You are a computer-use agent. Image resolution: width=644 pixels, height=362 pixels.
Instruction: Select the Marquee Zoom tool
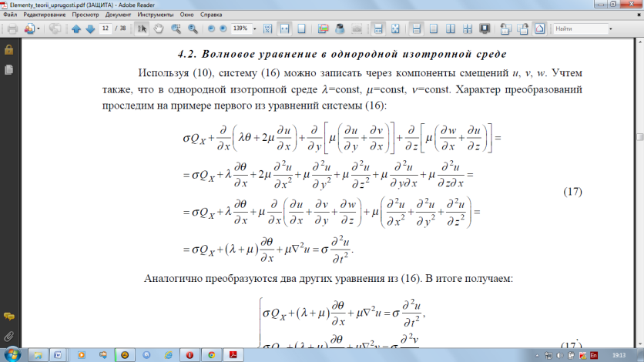[x=176, y=28]
